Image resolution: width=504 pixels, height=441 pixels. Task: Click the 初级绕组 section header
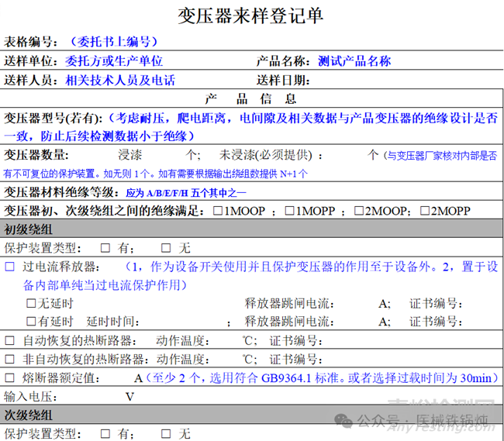point(29,229)
